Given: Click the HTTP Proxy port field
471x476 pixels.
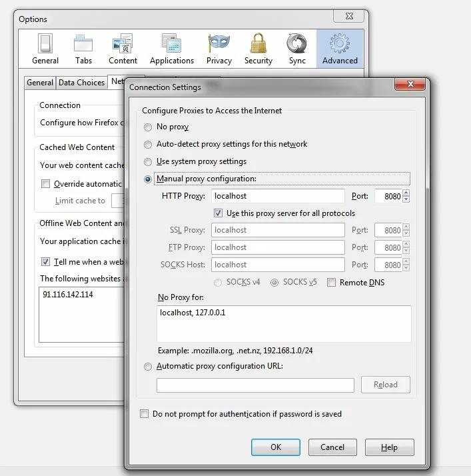Looking at the screenshot, I should click(x=388, y=196).
